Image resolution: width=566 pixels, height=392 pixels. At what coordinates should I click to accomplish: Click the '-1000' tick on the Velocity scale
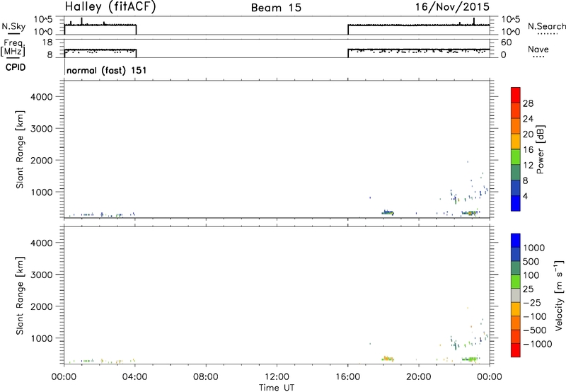(537, 344)
